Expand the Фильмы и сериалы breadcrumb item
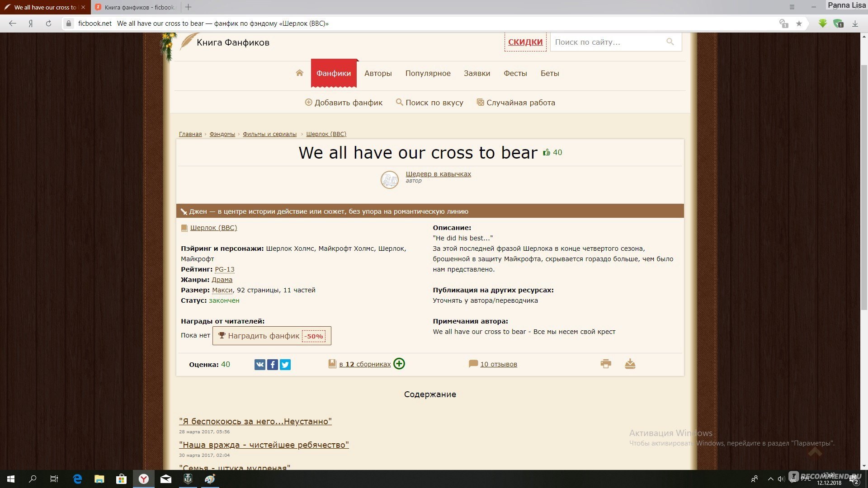The image size is (868, 488). (x=269, y=133)
